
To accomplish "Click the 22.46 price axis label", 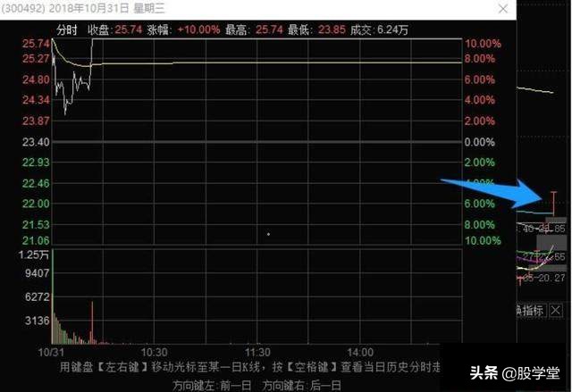I will click(x=36, y=183).
